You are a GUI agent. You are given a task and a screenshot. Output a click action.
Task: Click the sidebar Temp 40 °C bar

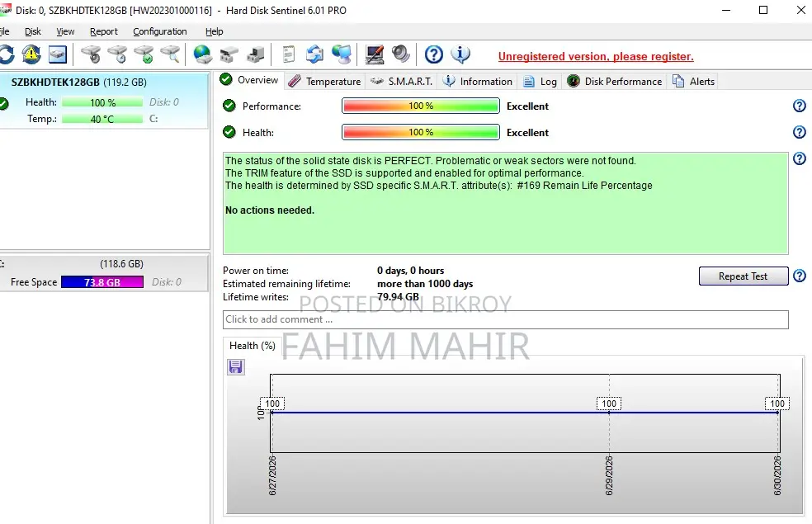pos(102,119)
